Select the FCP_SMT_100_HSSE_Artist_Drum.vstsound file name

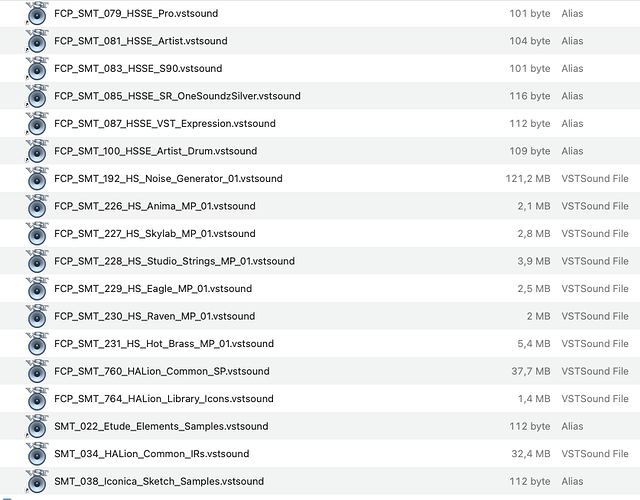coord(155,151)
